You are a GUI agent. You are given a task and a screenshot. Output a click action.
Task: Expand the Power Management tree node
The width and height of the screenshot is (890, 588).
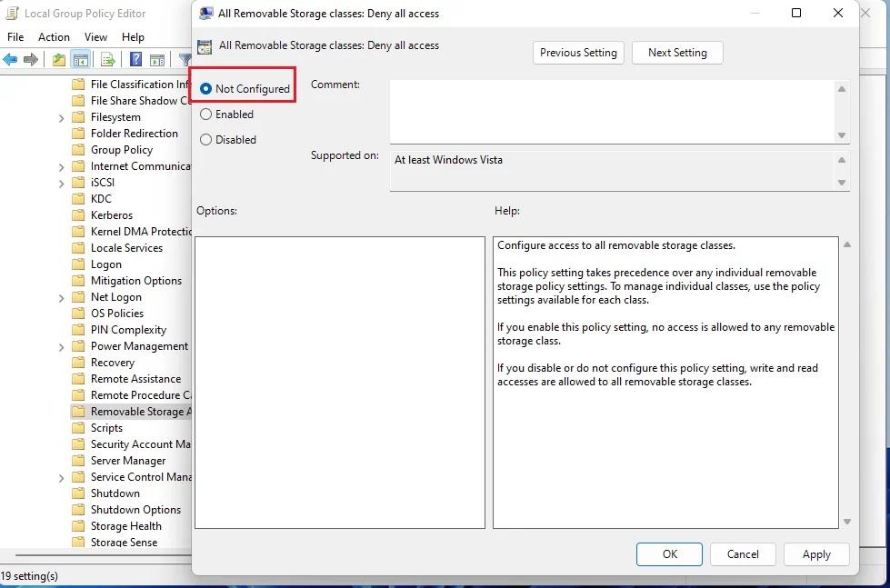[61, 347]
